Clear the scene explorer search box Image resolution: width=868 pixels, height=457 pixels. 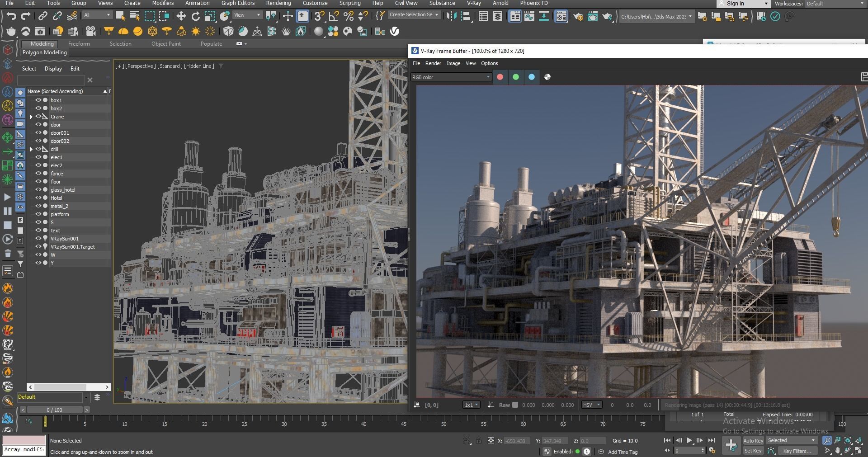(x=90, y=80)
